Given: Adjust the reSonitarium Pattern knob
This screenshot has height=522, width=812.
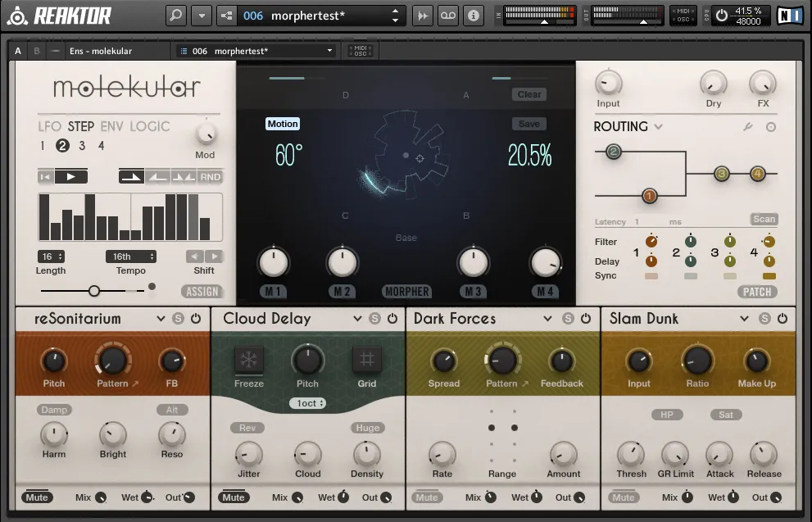Looking at the screenshot, I should pos(112,360).
